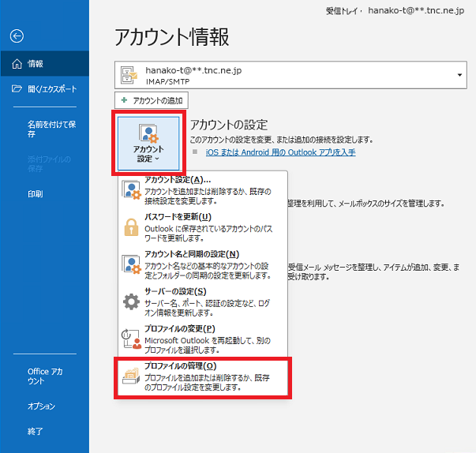
Task: Expand the hanako-t account dropdown arrow
Action: 459,76
